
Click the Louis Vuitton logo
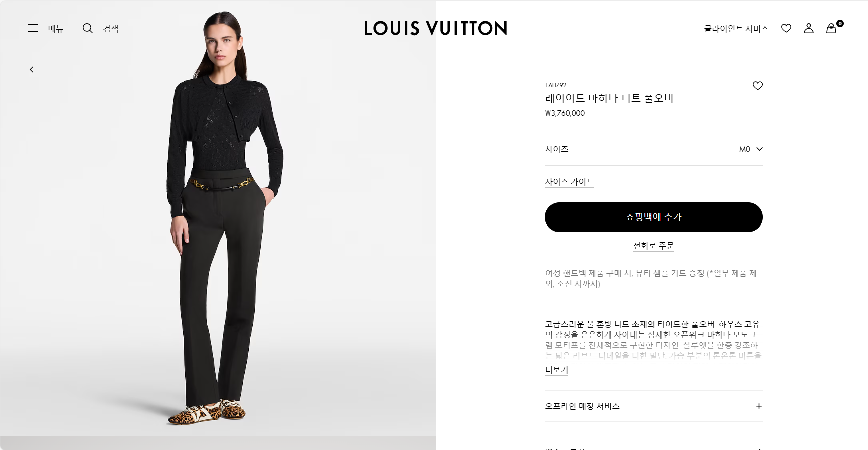(x=435, y=28)
